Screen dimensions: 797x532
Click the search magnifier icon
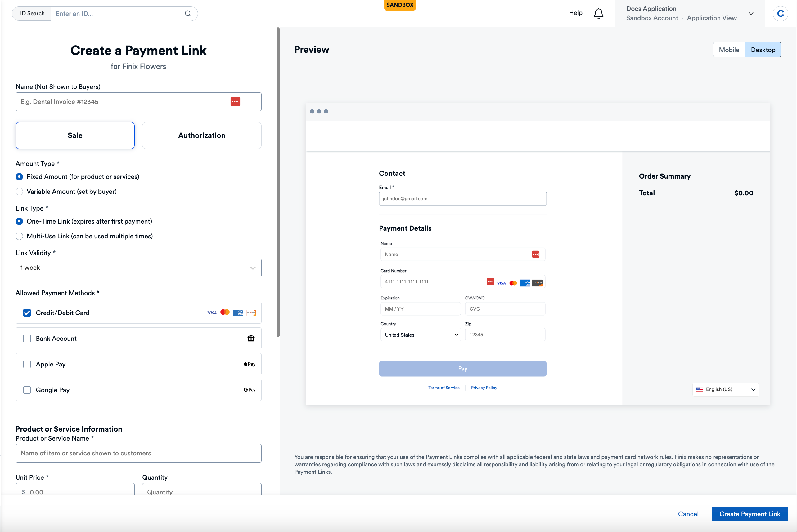188,14
